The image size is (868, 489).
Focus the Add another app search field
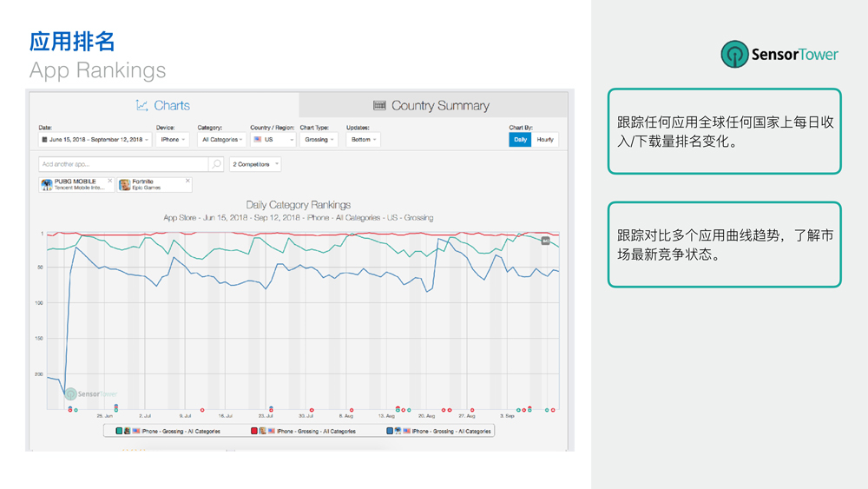pos(123,164)
